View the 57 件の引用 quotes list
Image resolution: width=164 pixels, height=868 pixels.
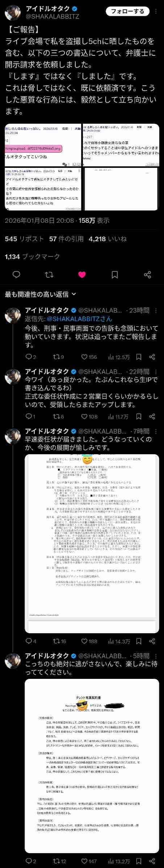pos(67,239)
